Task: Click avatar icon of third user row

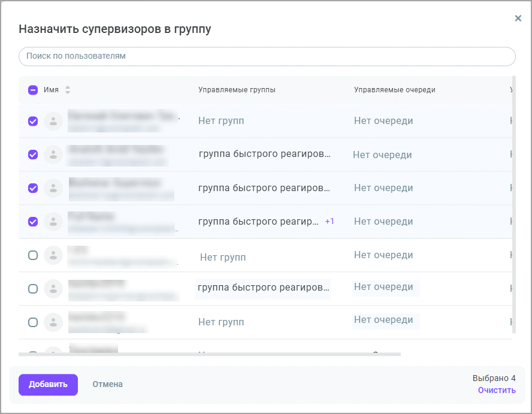Action: pos(53,188)
